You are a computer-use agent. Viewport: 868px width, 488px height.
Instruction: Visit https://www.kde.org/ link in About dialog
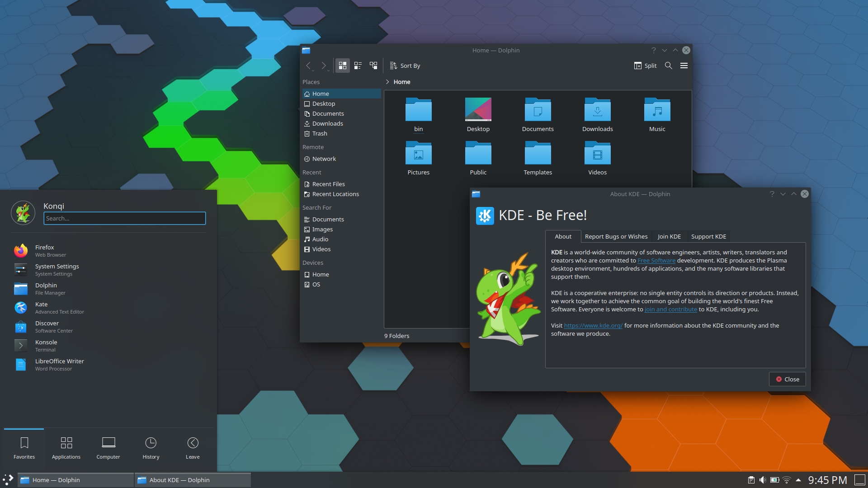click(592, 325)
